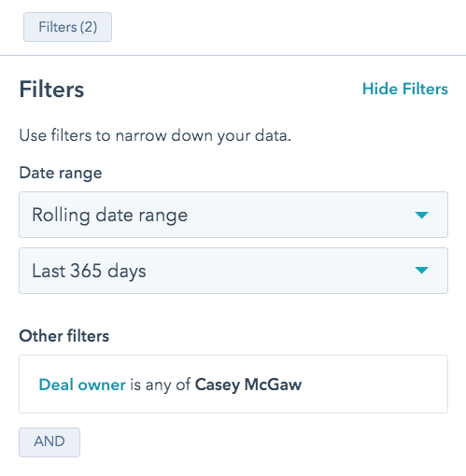Viewport: 466px width, 476px height.
Task: Open the Last 365 days dropdown
Action: pyautogui.click(x=233, y=271)
